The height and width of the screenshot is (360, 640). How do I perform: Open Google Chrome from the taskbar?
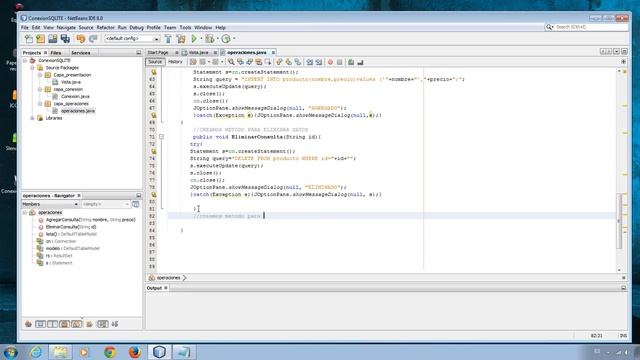pos(109,352)
